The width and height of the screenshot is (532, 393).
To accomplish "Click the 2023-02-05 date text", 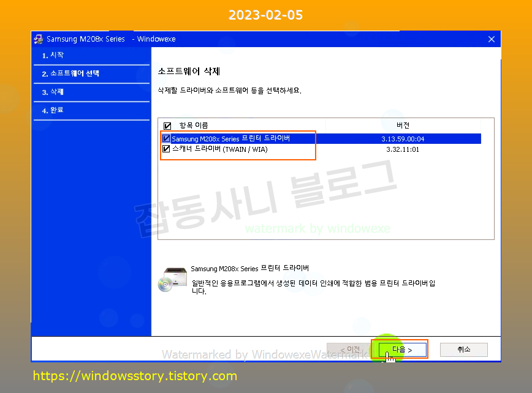I will [x=265, y=15].
